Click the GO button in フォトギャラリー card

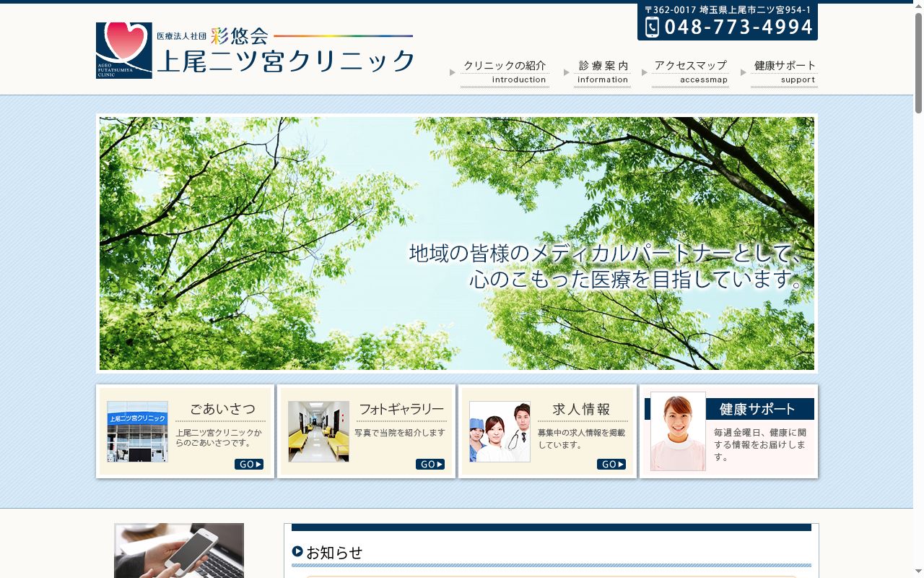coord(430,464)
